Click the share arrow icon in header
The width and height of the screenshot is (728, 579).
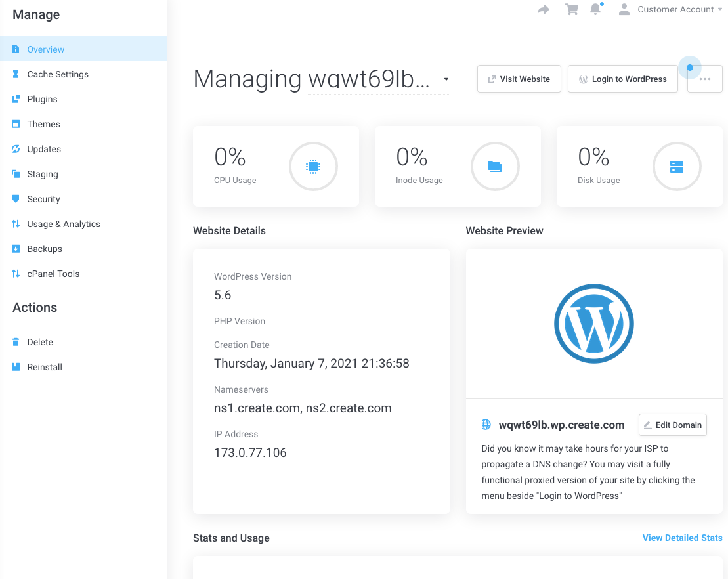click(x=544, y=10)
